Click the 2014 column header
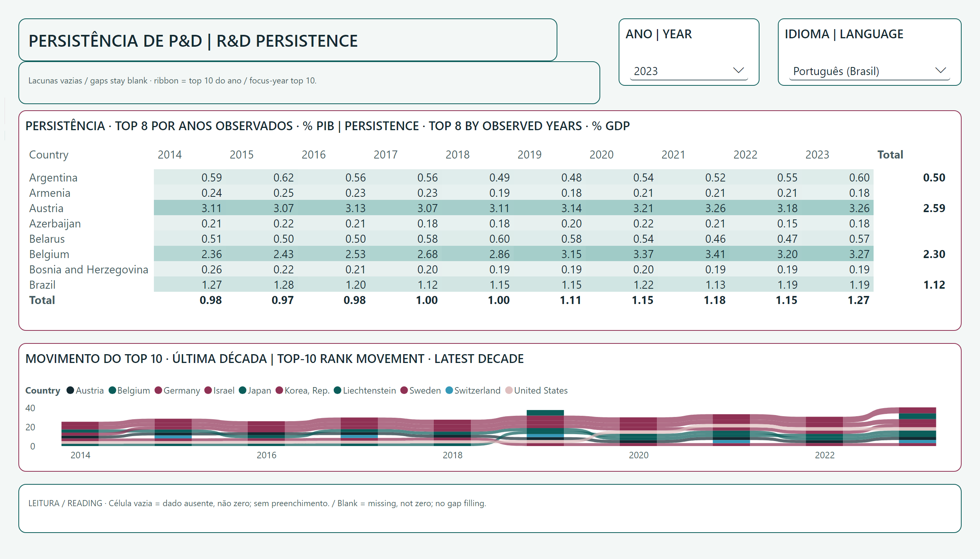This screenshot has width=980, height=559. [x=170, y=155]
